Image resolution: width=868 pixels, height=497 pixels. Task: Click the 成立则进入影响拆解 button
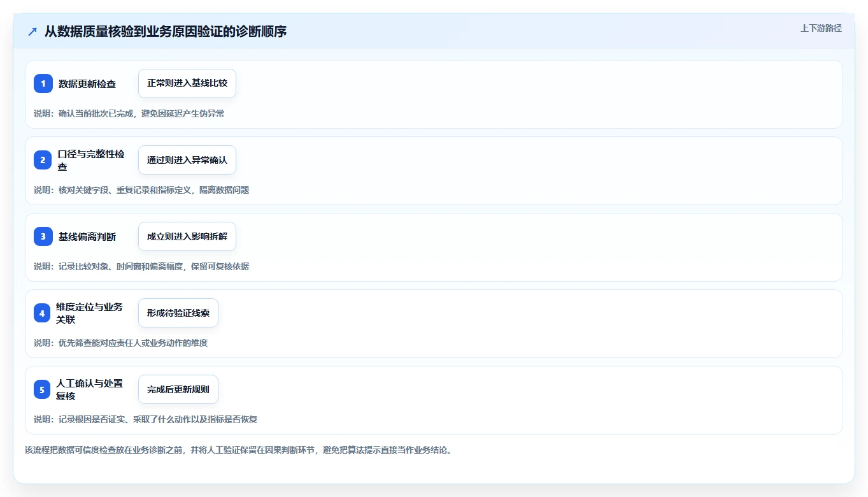(187, 236)
